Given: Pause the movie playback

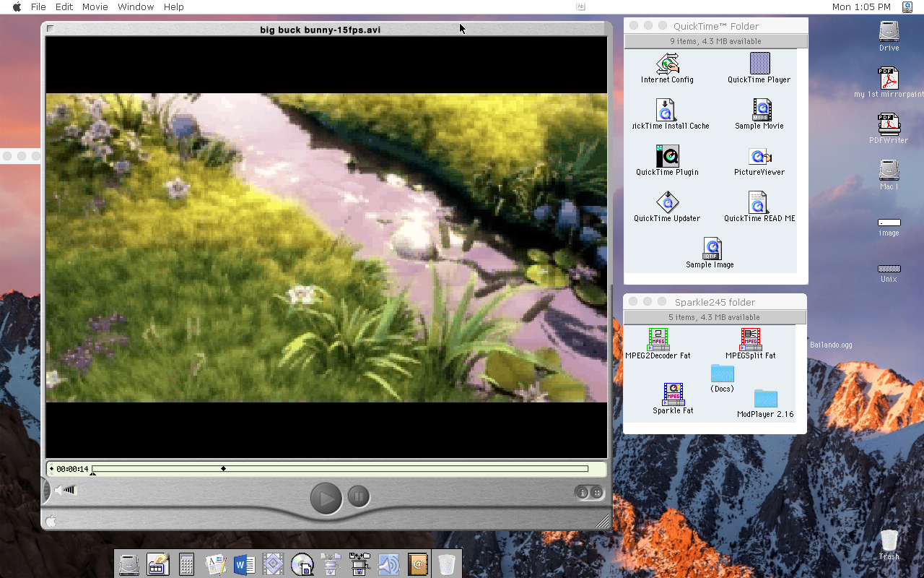Looking at the screenshot, I should click(x=359, y=496).
